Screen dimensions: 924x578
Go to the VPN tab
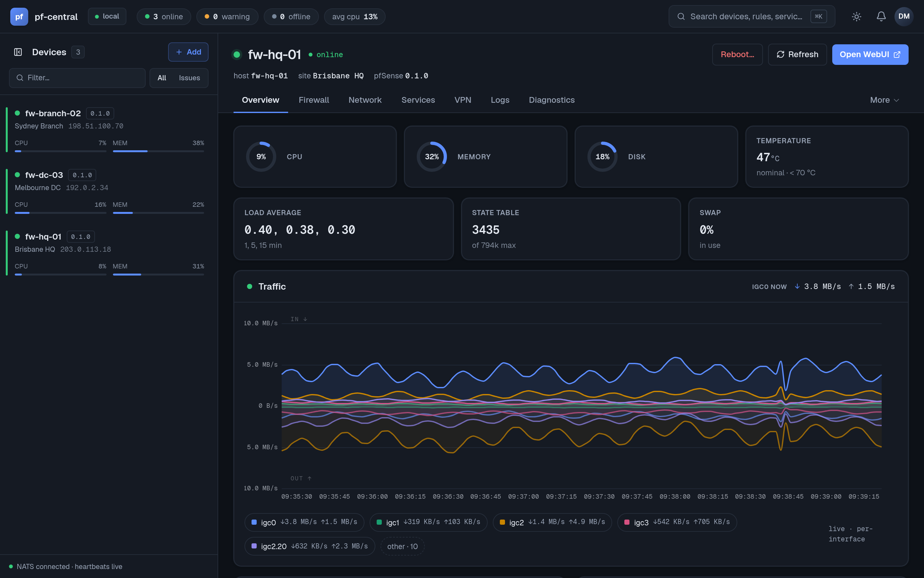click(463, 100)
